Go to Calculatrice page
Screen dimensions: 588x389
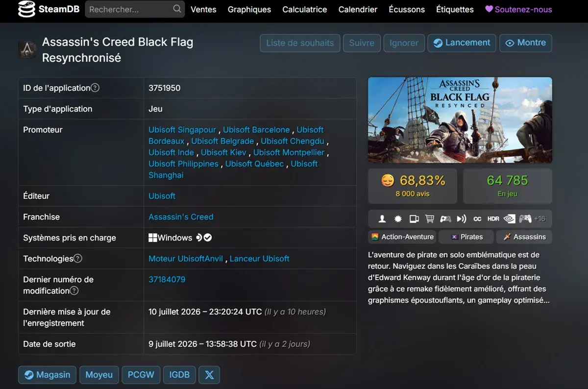[x=305, y=9]
